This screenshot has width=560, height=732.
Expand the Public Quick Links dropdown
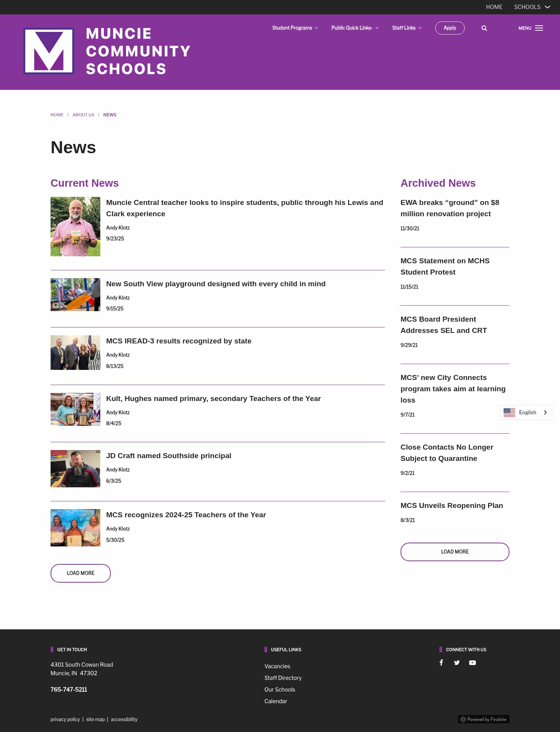pos(355,28)
